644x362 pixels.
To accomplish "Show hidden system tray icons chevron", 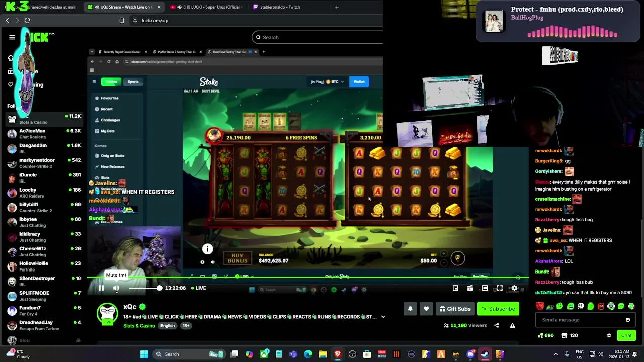I will pyautogui.click(x=556, y=354).
